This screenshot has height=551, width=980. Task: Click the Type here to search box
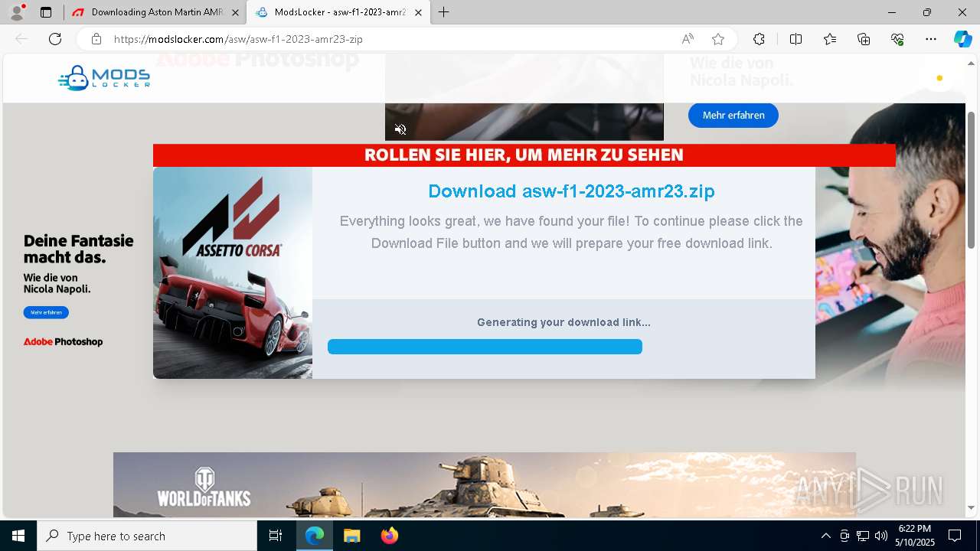coord(147,536)
